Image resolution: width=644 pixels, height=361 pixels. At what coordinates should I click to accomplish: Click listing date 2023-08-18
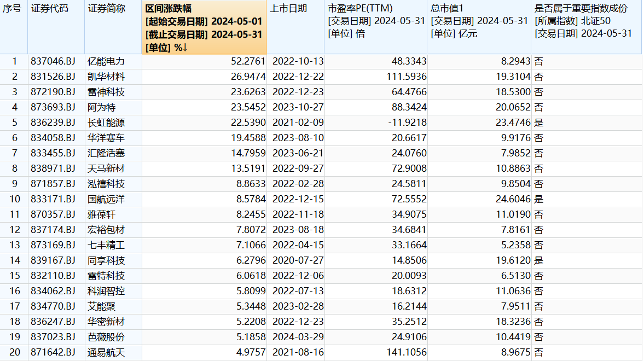click(298, 230)
